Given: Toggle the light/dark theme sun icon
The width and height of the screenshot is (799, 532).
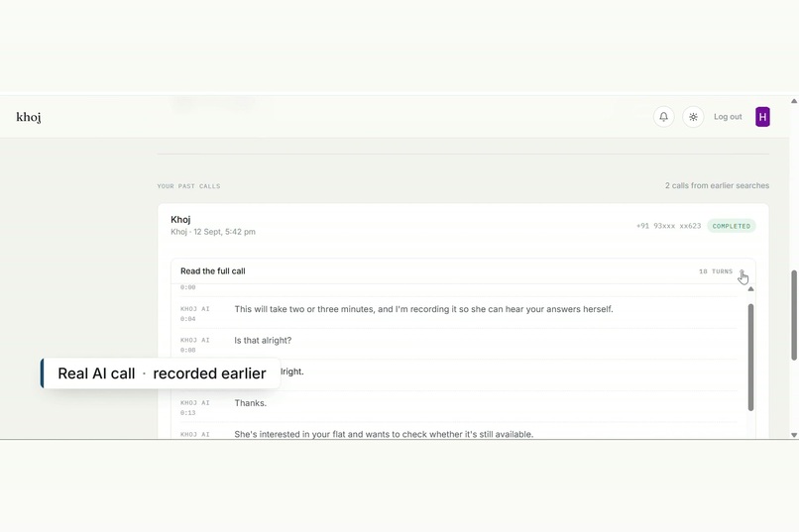Looking at the screenshot, I should tap(693, 117).
